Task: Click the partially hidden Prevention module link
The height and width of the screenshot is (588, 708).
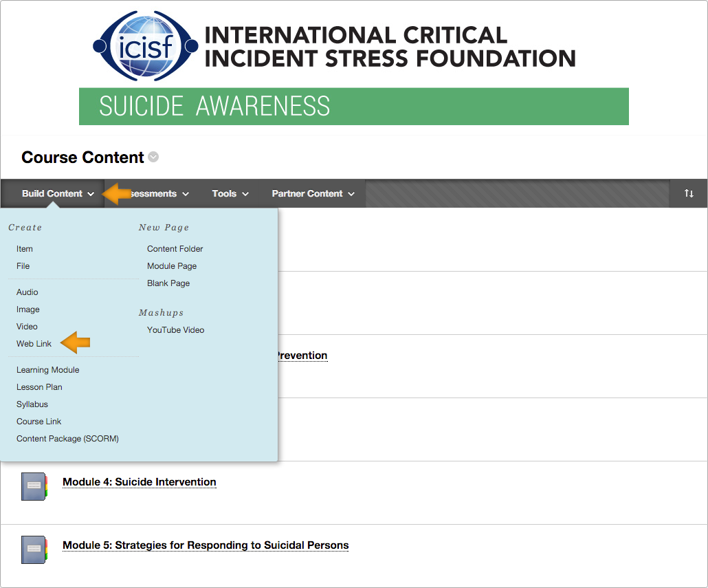Action: point(302,356)
